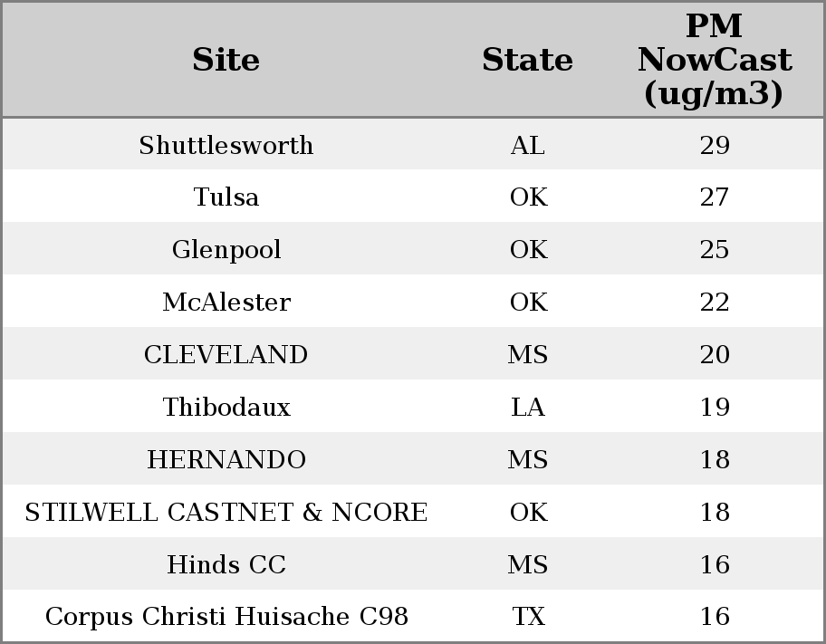Viewport: 826px width, 644px height.
Task: Click the Thibodaux site entry
Action: [x=226, y=407]
